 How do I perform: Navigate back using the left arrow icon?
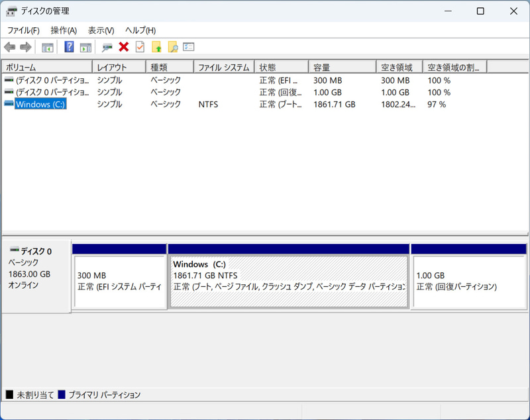(x=9, y=46)
